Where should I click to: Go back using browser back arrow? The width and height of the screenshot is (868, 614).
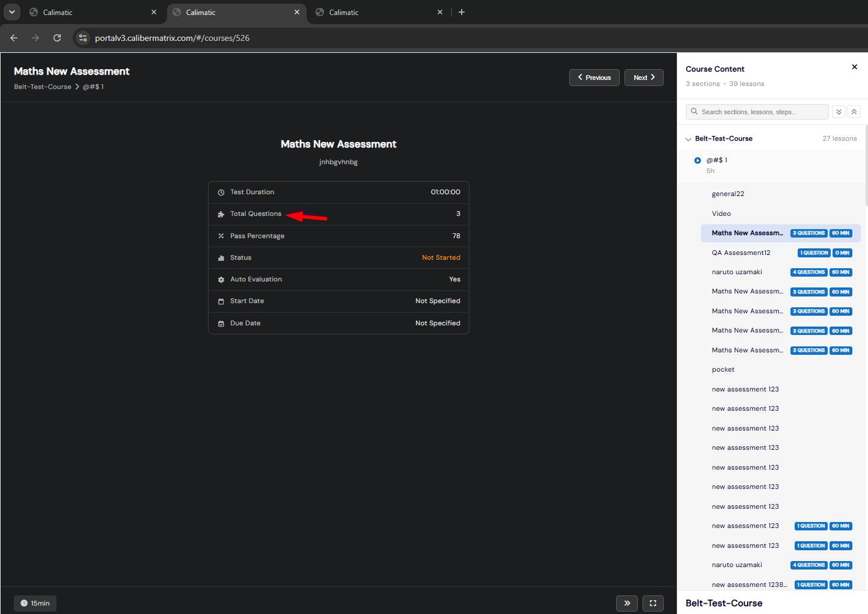(14, 38)
